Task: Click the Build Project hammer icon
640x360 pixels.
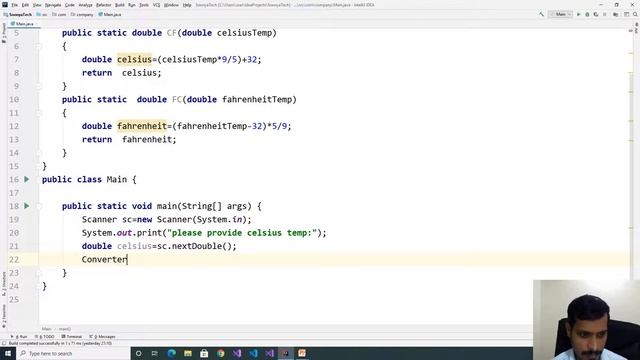Action: [x=541, y=14]
